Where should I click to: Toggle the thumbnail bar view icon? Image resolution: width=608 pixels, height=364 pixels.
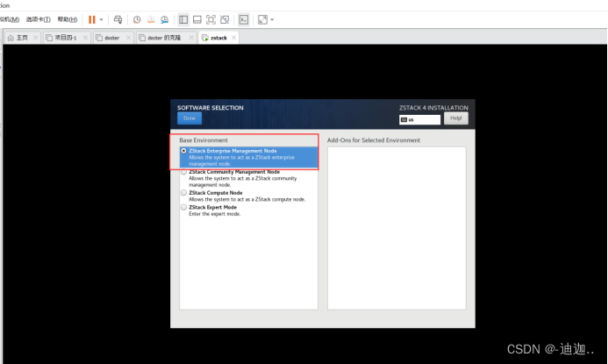click(197, 19)
